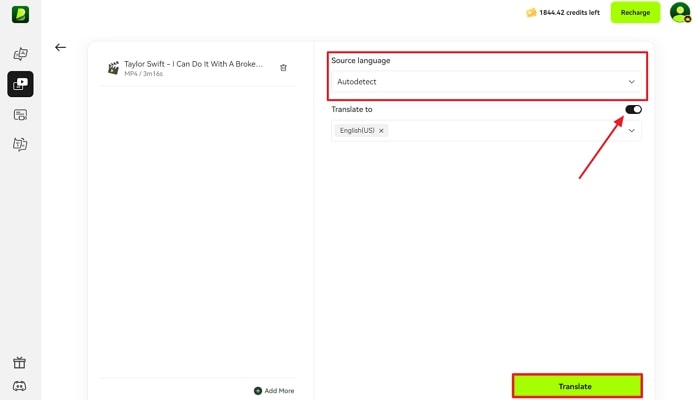
Task: Click the user profile avatar
Action: point(680,13)
